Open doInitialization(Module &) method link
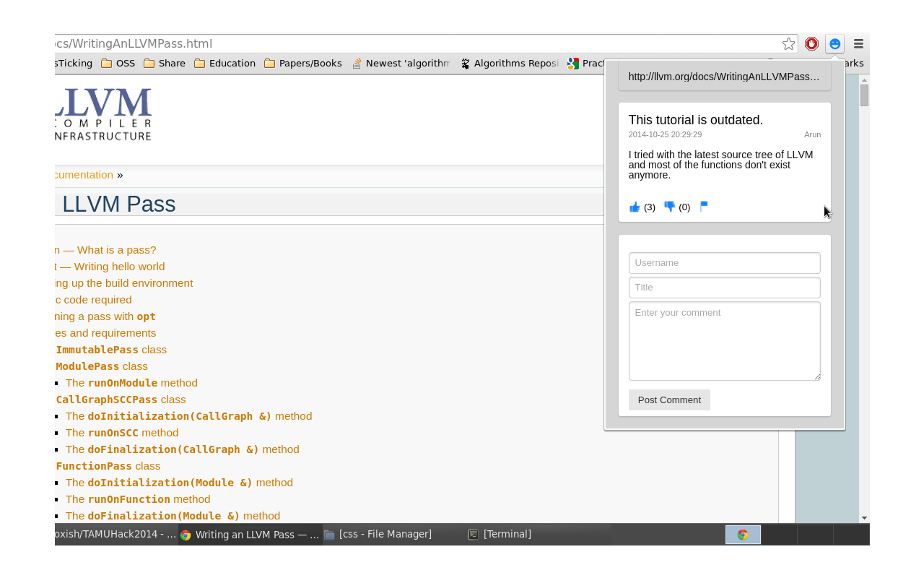The width and height of the screenshot is (924, 578). coord(179,483)
